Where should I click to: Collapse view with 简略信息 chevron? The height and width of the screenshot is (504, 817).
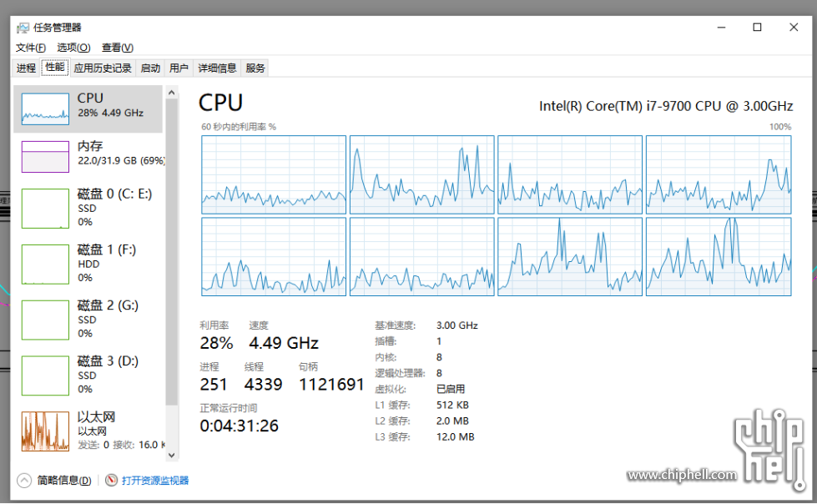click(x=24, y=480)
